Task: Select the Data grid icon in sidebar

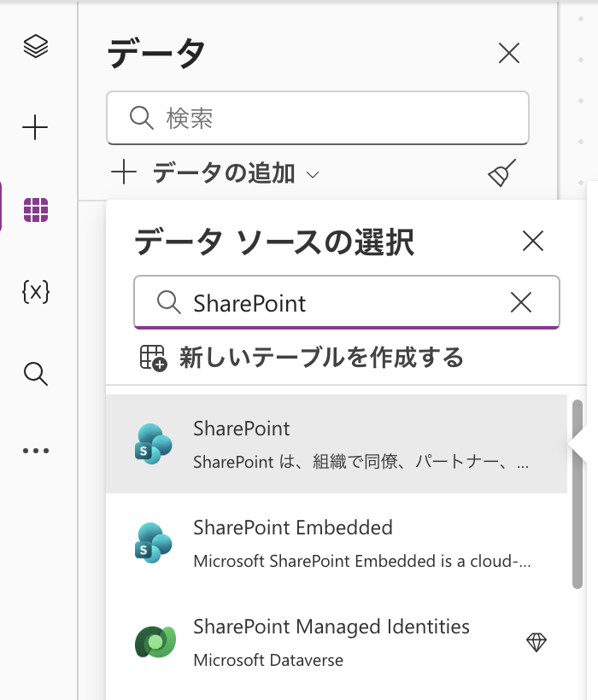Action: 36,210
